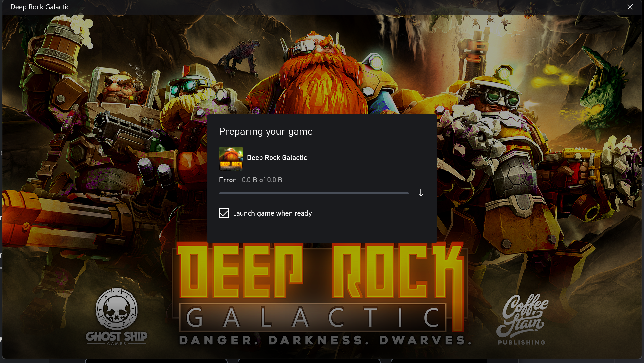Screen dimensions: 644x363
Task: Click the Error status label
Action: pos(227,180)
